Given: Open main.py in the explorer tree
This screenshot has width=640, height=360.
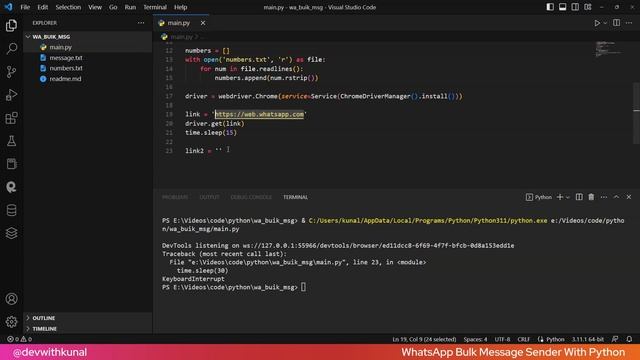Looking at the screenshot, I should 60,47.
